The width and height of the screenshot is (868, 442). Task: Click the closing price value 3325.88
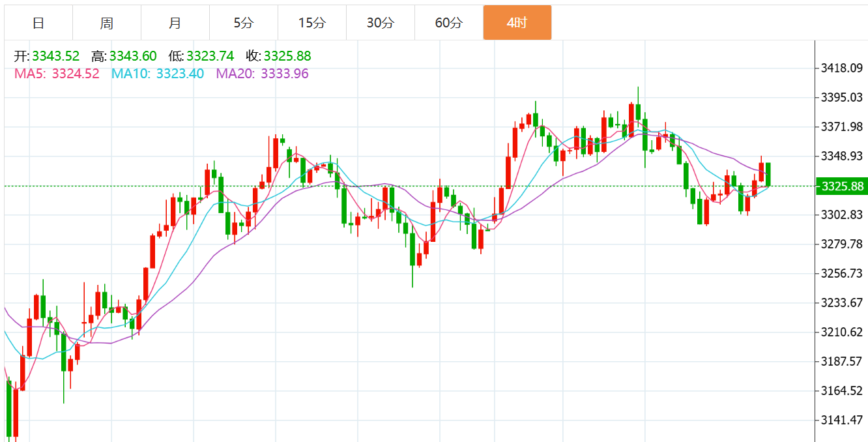(287, 57)
